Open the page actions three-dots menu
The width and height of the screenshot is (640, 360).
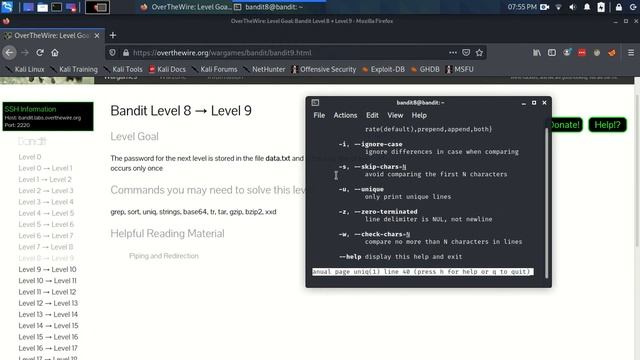[453, 53]
